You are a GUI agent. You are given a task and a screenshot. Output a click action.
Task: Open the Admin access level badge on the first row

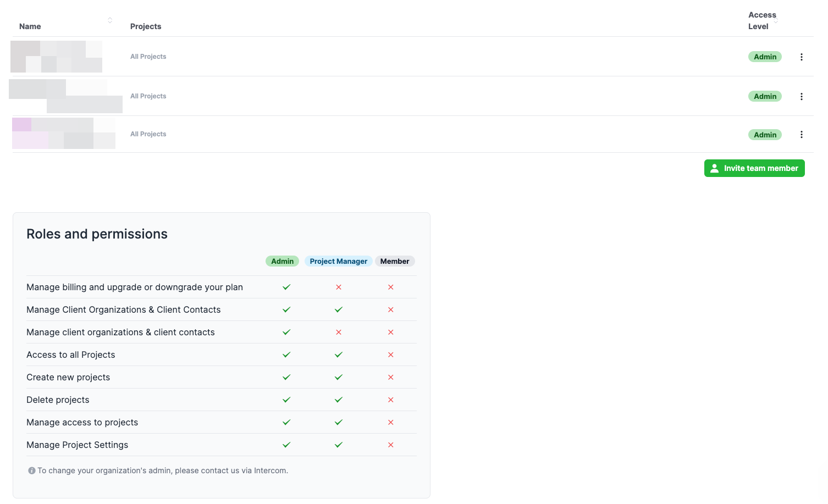tap(765, 57)
